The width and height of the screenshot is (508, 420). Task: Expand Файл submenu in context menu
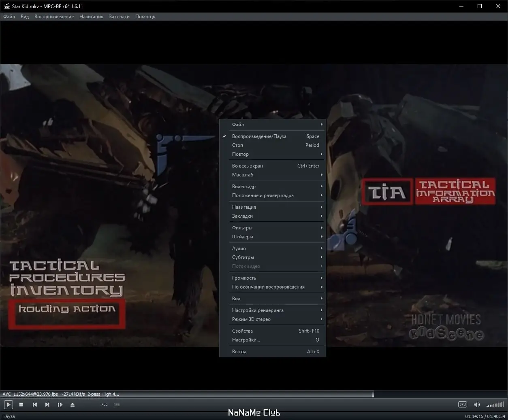coord(273,125)
